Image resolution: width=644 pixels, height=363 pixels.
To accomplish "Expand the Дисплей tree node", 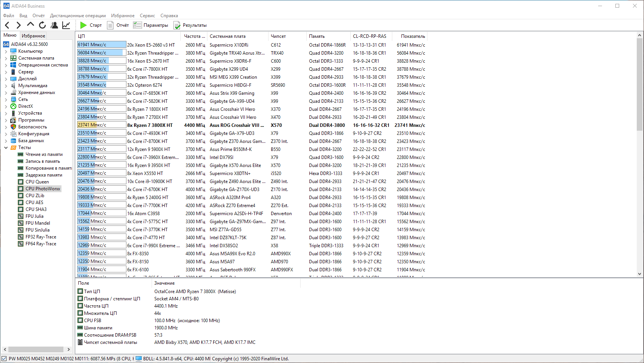I will [x=6, y=79].
